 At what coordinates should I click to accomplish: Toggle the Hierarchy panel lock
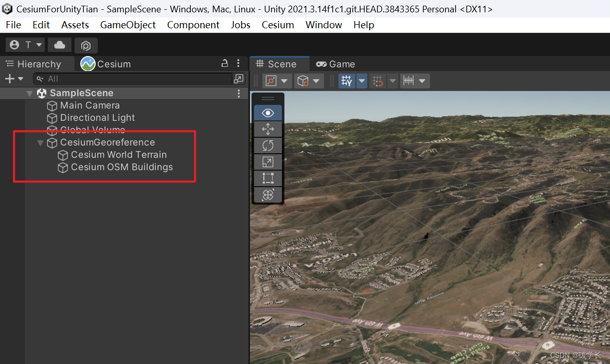click(224, 63)
